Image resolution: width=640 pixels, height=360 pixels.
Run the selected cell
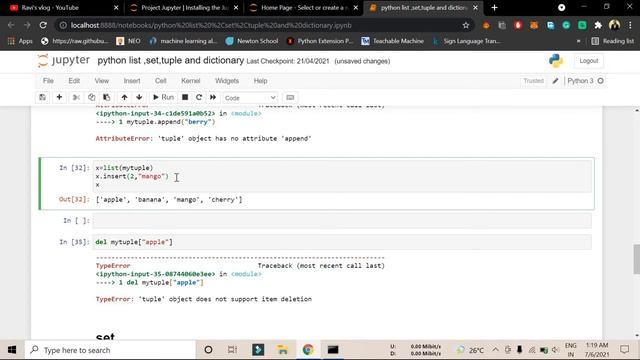pos(163,98)
